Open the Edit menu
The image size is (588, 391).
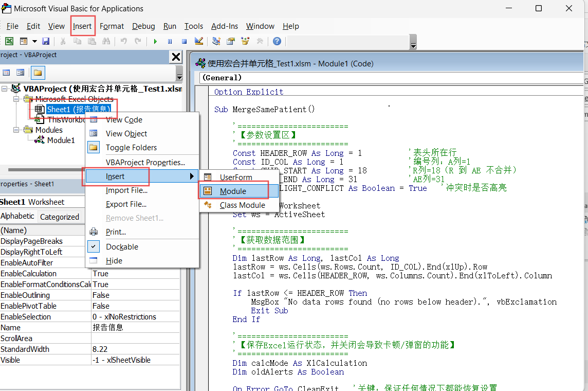(x=33, y=26)
